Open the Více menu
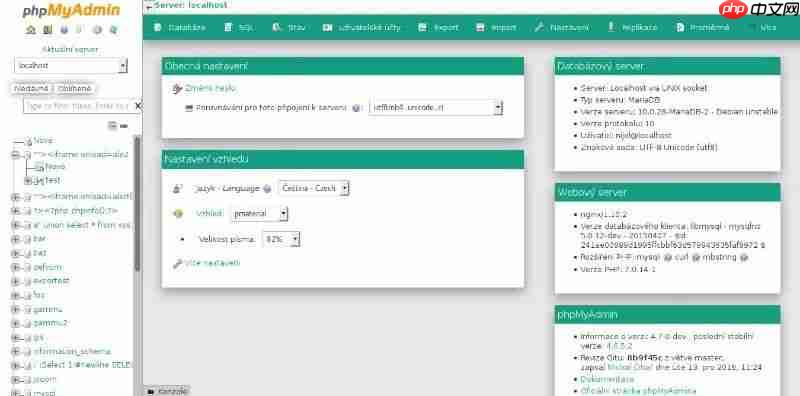The height and width of the screenshot is (396, 800). click(x=763, y=28)
